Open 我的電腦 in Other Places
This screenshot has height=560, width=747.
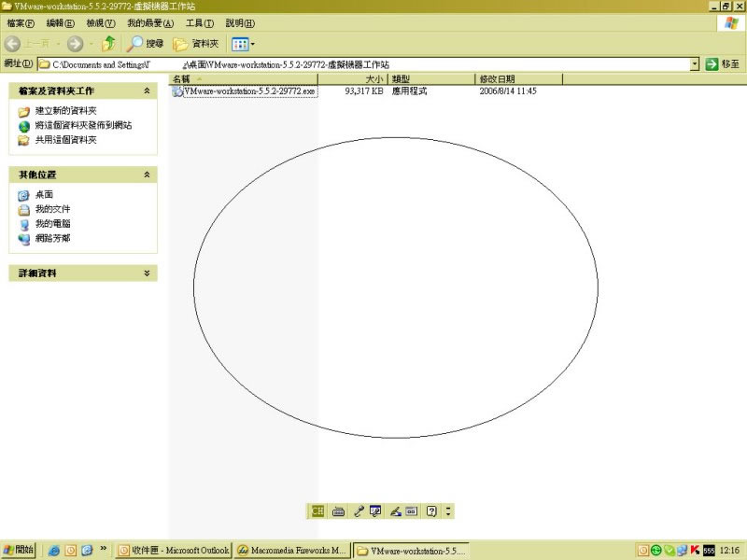point(52,224)
